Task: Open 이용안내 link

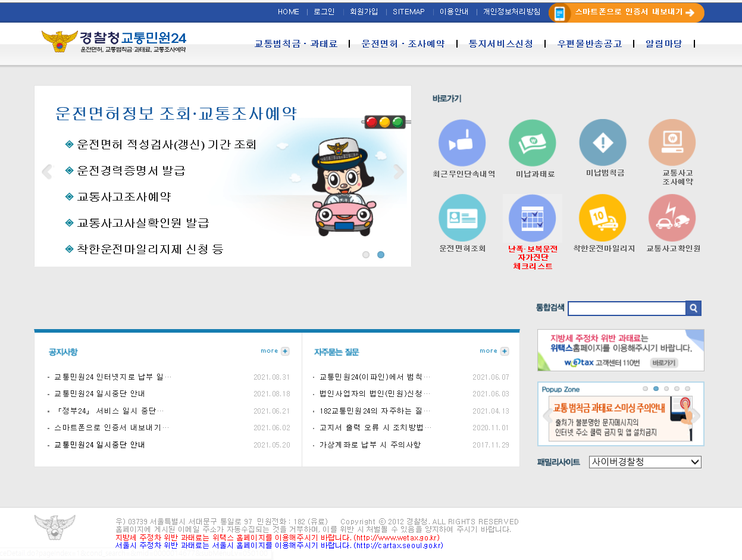Action: tap(454, 12)
